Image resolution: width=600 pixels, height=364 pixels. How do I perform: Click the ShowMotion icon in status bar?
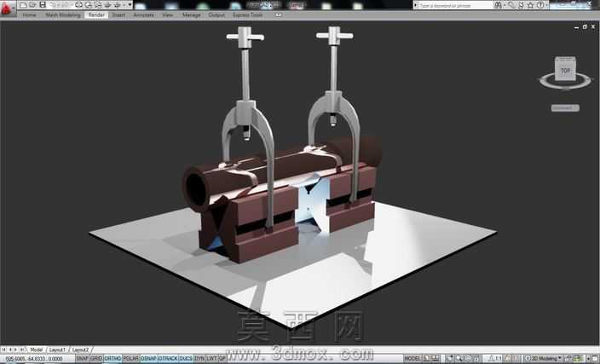[x=476, y=359]
